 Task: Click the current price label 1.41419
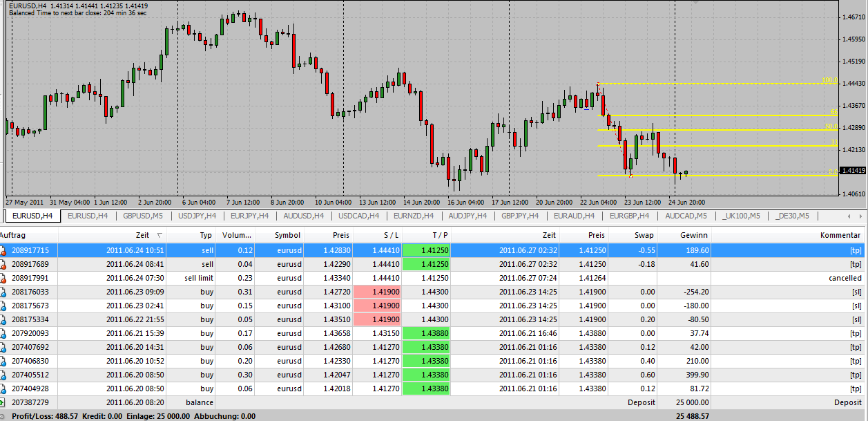click(853, 171)
